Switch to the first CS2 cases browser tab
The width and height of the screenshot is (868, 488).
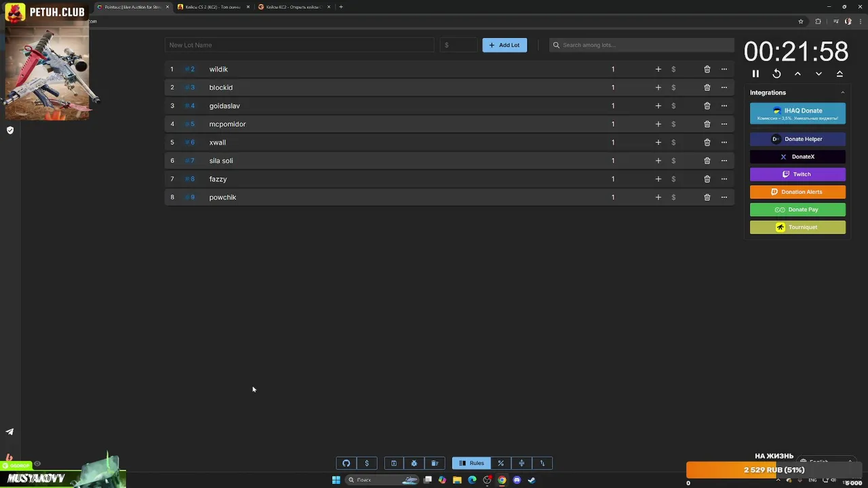pos(213,7)
